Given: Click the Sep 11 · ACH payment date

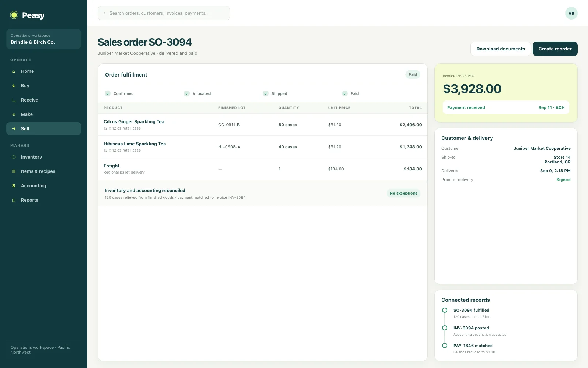Looking at the screenshot, I should click(551, 107).
